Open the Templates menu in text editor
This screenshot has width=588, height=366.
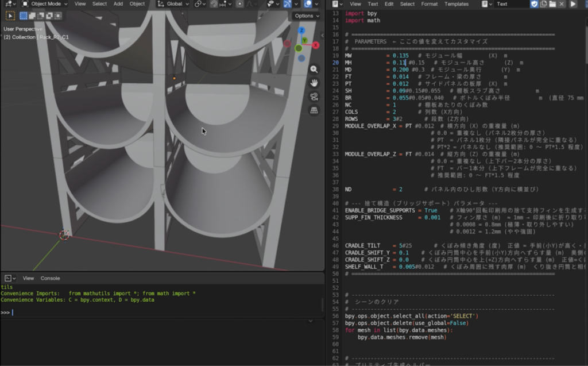[x=457, y=4]
